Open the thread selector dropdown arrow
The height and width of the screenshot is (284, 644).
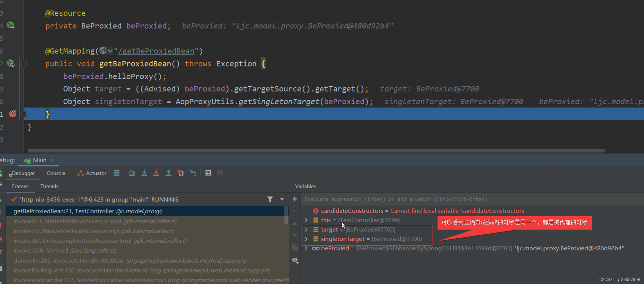pyautogui.click(x=282, y=199)
